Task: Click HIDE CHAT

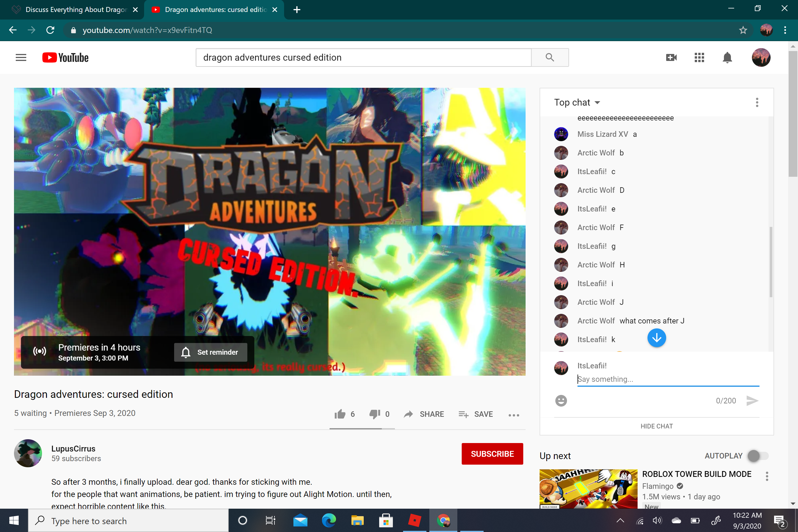Action: [657, 426]
